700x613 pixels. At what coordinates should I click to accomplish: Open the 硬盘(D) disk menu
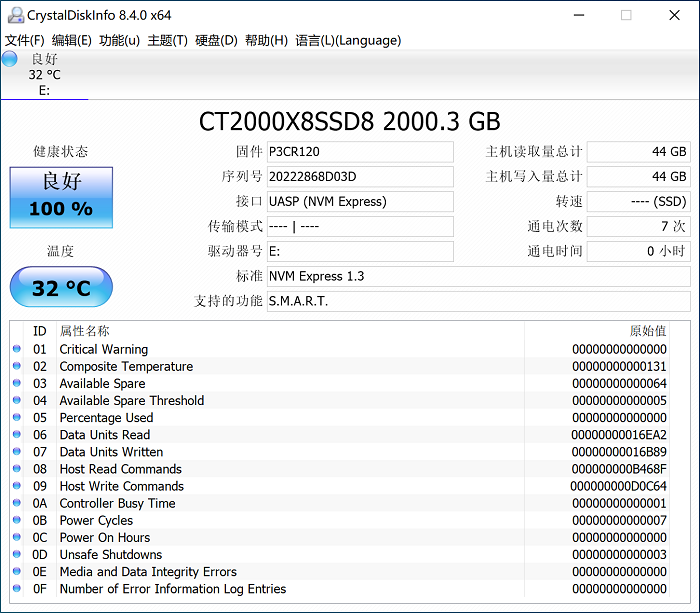tap(216, 40)
